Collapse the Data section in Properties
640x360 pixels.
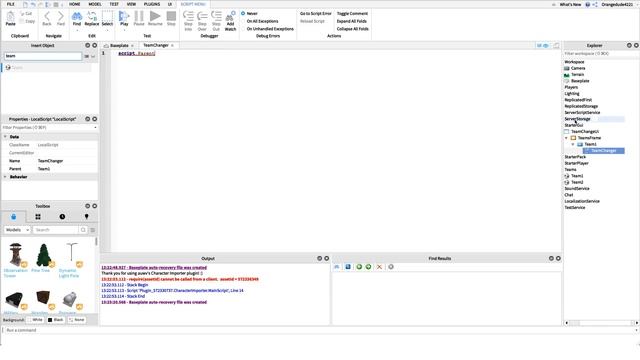coord(5,137)
